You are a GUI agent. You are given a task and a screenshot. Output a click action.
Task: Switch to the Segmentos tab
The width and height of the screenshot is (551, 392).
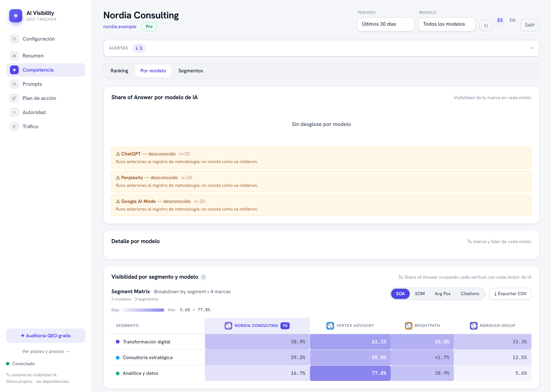(x=191, y=71)
